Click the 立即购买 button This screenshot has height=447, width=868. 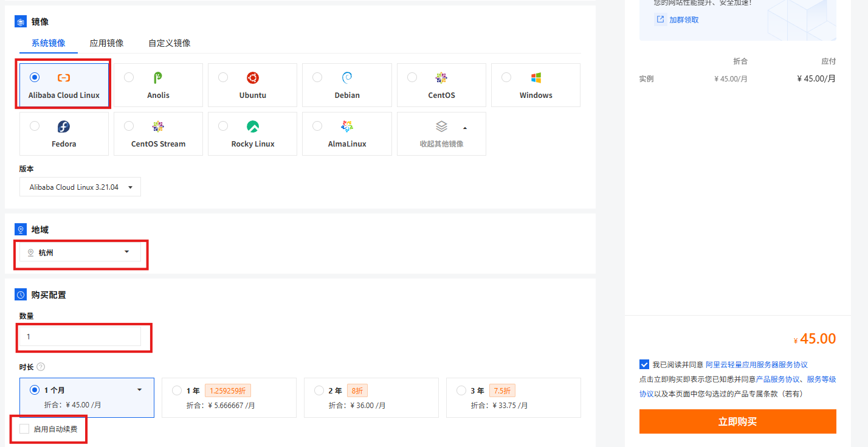(738, 421)
